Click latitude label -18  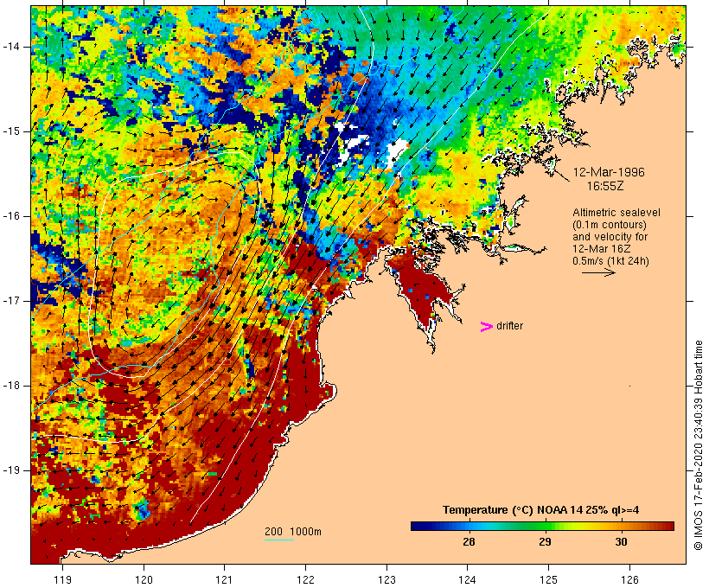point(10,386)
